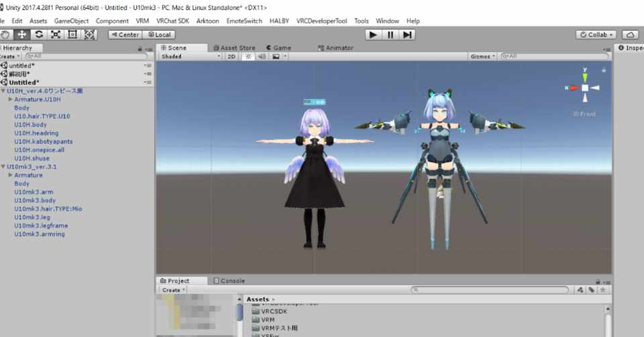Open the EmoteSwitch menu
Screen dimensions: 644x337
(244, 21)
